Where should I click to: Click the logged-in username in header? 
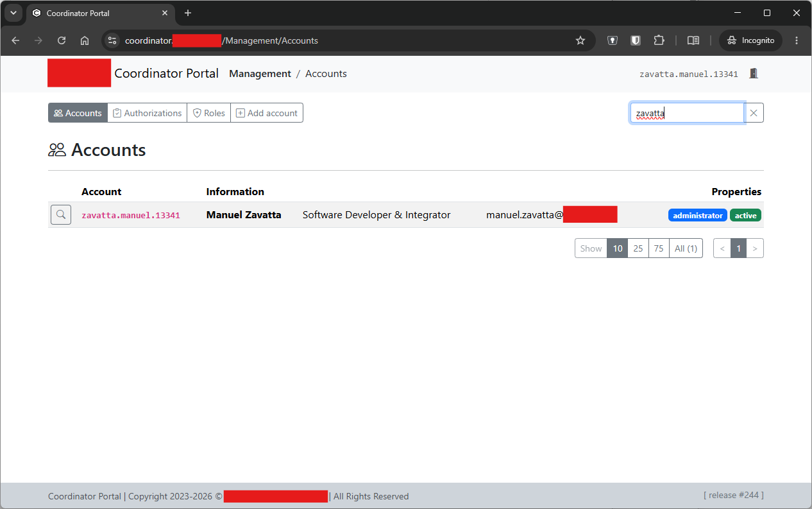click(689, 74)
